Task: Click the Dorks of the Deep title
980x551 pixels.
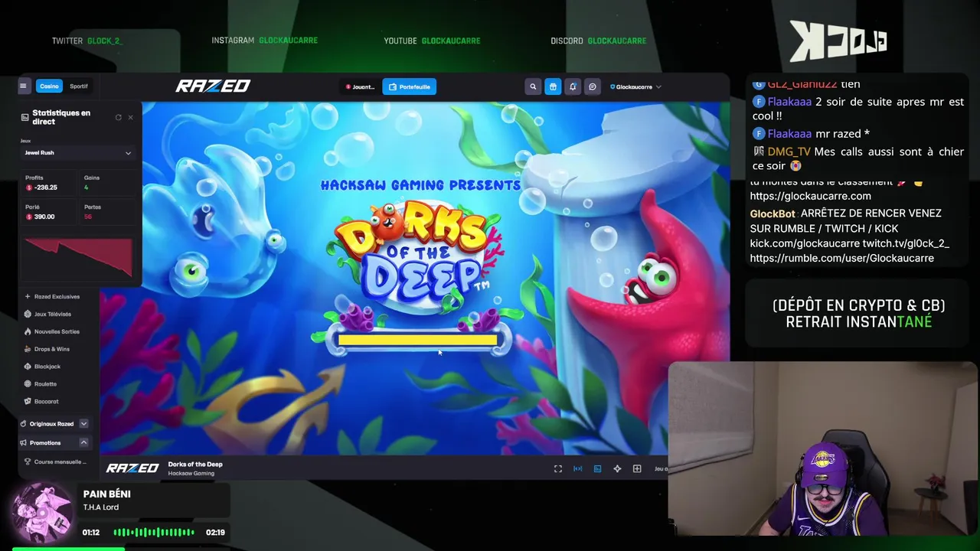Action: pos(195,464)
